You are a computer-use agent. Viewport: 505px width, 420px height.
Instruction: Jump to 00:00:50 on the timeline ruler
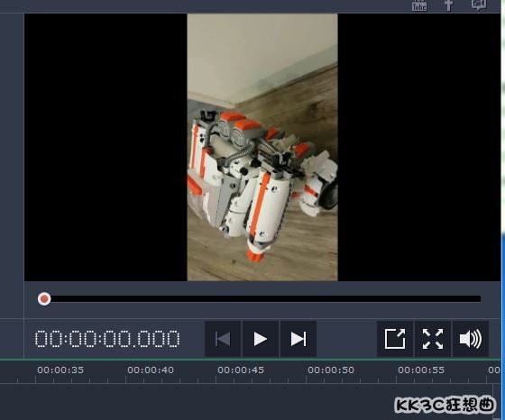tap(331, 370)
